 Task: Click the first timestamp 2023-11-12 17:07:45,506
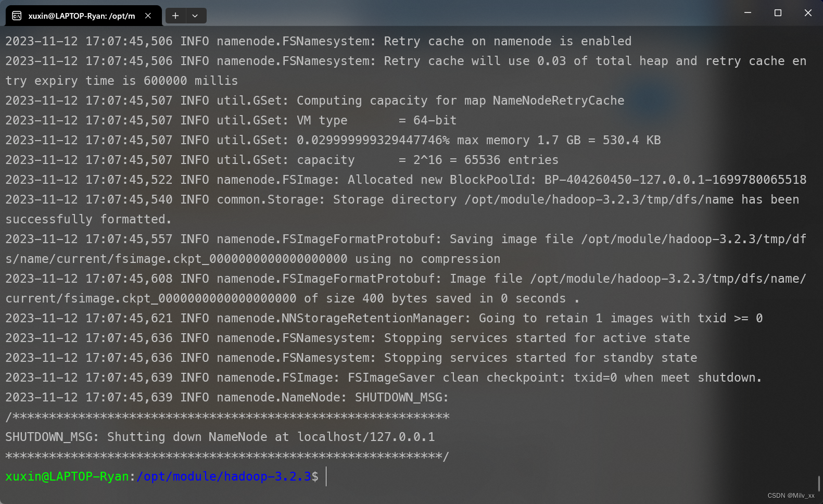(x=88, y=41)
